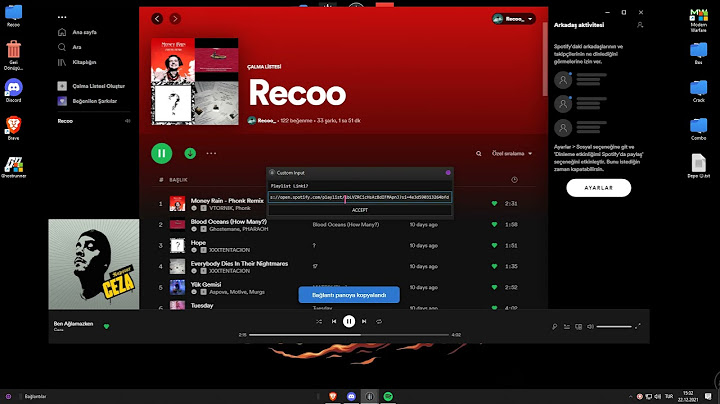Select Everybody Dies In Their Nightmares track
The width and height of the screenshot is (720, 404).
click(239, 264)
